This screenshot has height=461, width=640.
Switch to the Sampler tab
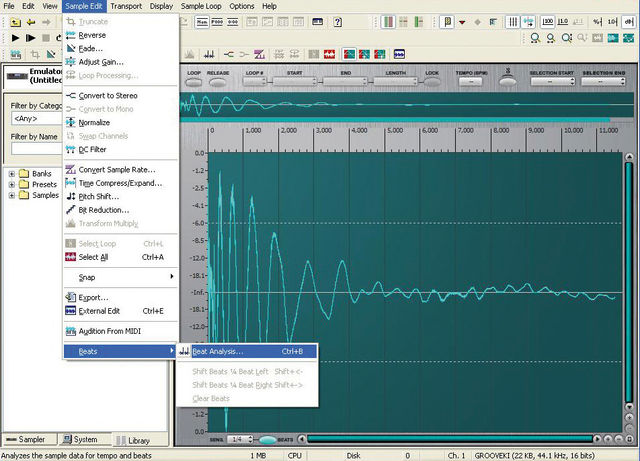(29, 439)
